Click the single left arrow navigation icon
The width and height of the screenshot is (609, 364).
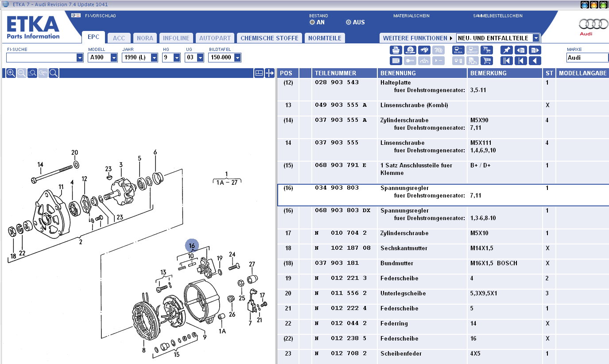(x=535, y=61)
